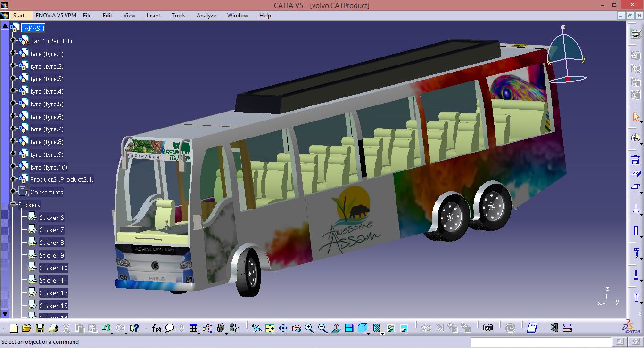Select tyre (tyre.3) in the tree
Viewport: 644px width, 348px height.
click(x=47, y=79)
